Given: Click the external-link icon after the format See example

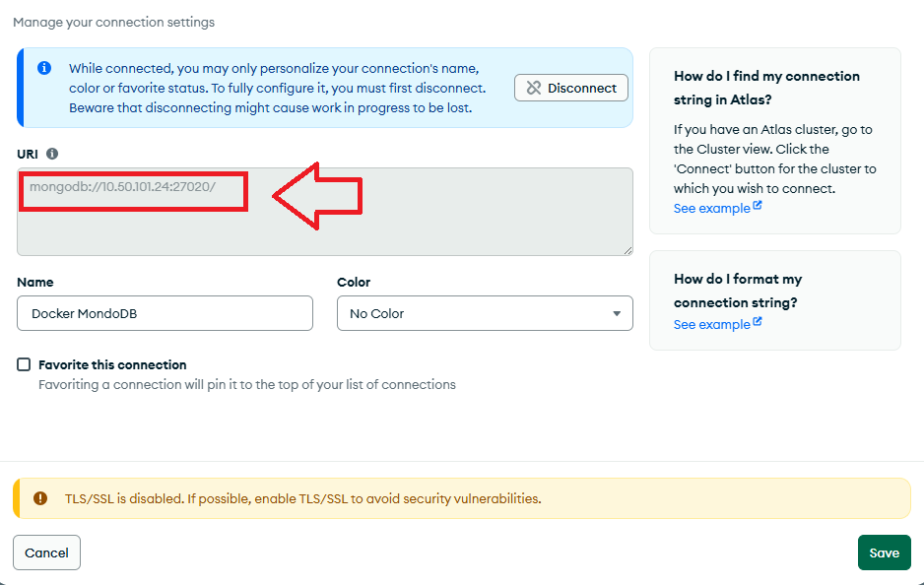Looking at the screenshot, I should [758, 323].
